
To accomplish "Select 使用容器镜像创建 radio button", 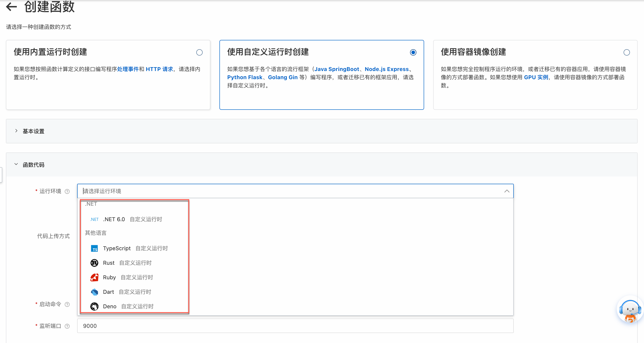I will [627, 52].
